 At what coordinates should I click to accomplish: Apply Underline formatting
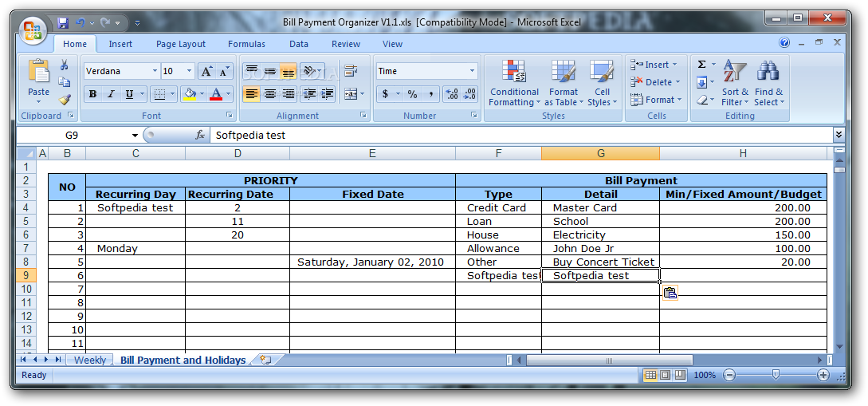pos(129,94)
